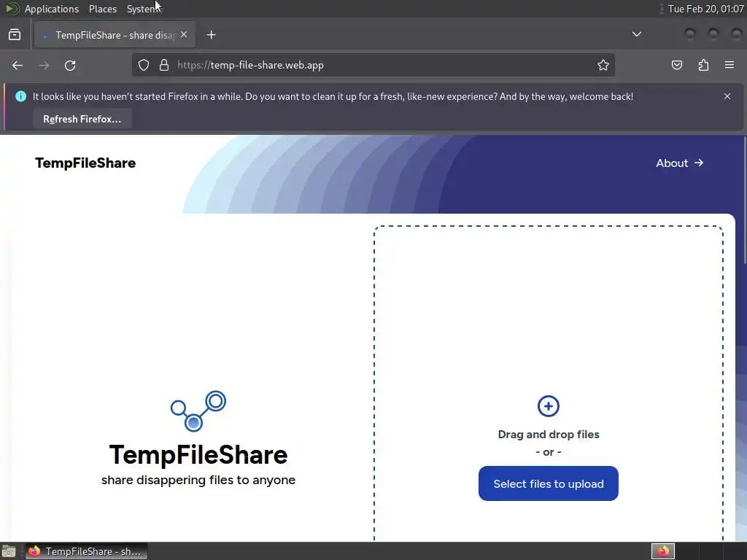Click 'share disappering files to anyone' tagline
The height and width of the screenshot is (560, 747).
coord(198,480)
